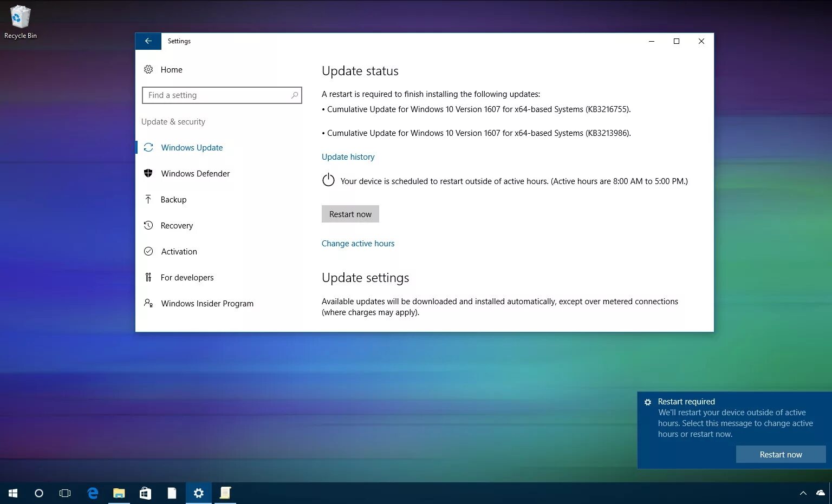The width and height of the screenshot is (832, 504).
Task: Open the Recycle Bin on desktop
Action: (x=21, y=22)
